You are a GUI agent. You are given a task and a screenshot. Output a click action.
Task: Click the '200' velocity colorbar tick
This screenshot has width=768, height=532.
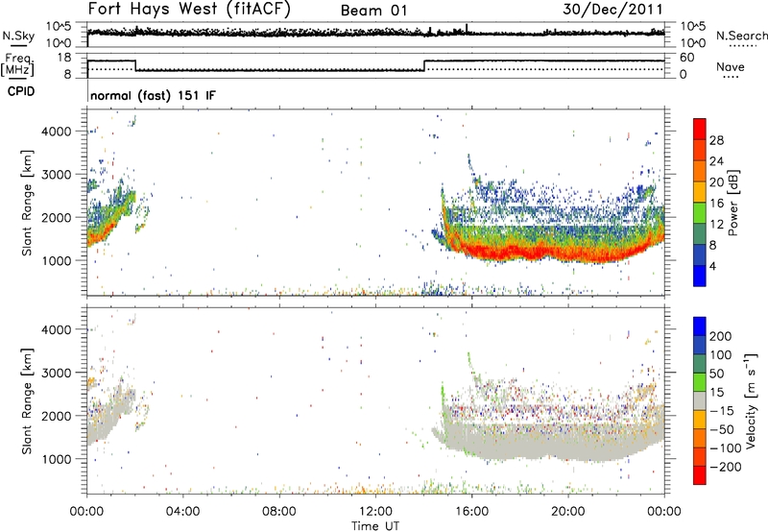click(x=721, y=336)
